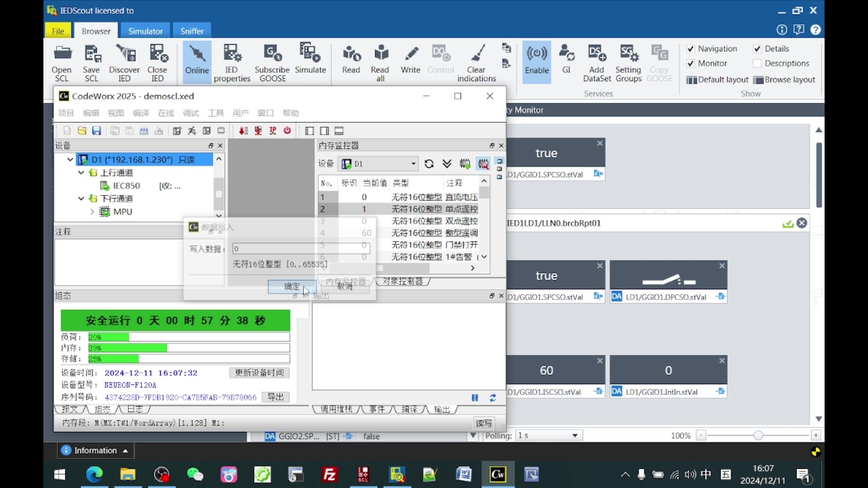This screenshot has width=868, height=488.
Task: Pause the memory monitor polling
Action: (475, 398)
